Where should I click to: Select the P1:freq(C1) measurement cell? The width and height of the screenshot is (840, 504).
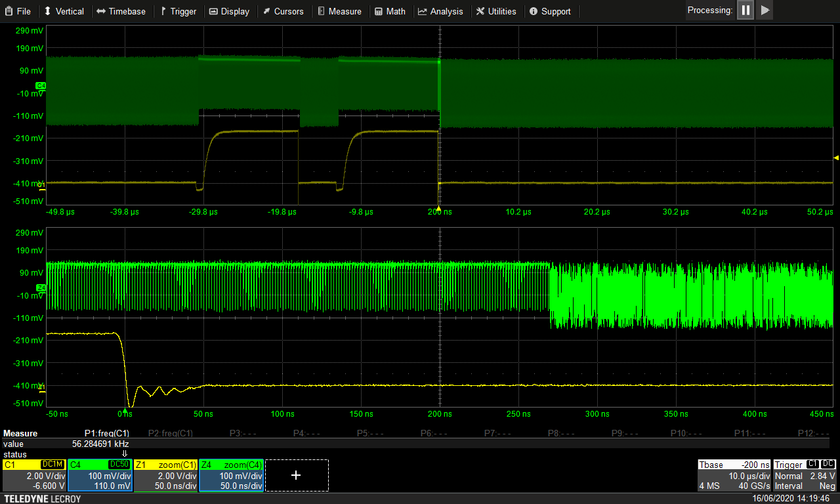pyautogui.click(x=106, y=434)
